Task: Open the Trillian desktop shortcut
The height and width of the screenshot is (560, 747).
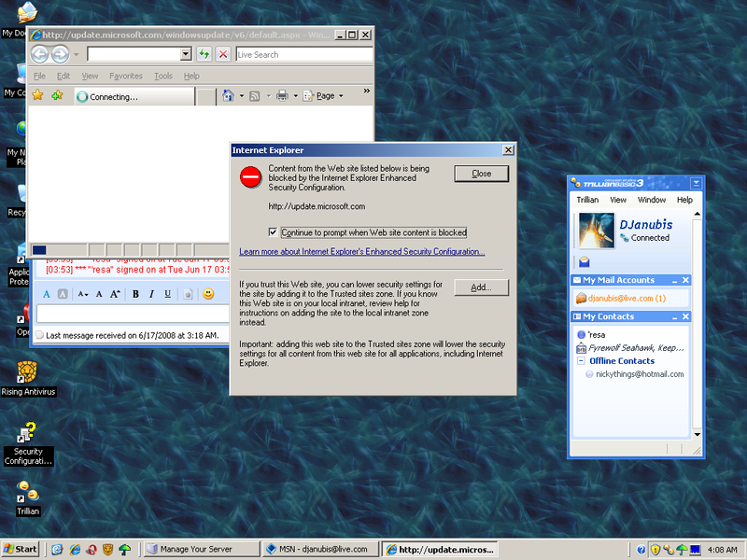Action: click(x=28, y=498)
